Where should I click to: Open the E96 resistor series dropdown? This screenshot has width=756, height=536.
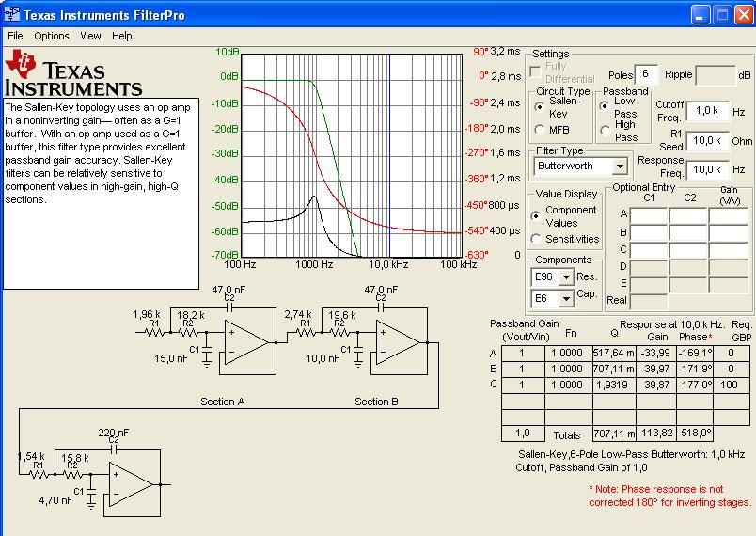coord(566,277)
